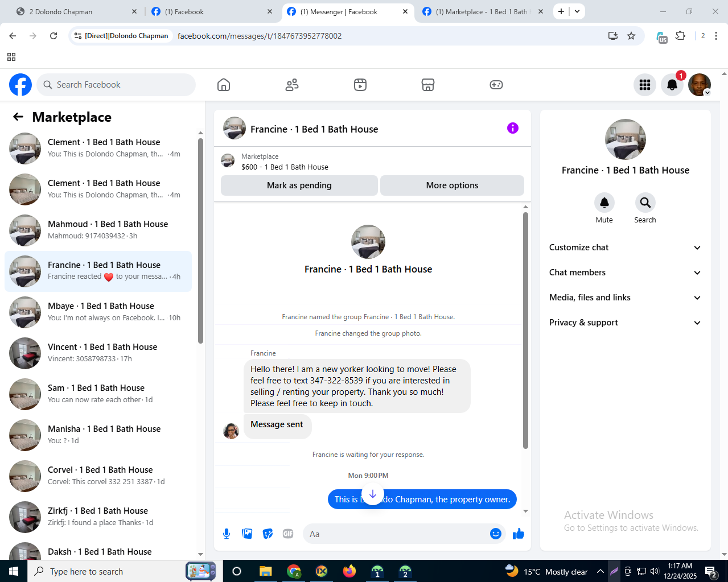
Task: Open the Chrome apps grid shortcut
Action: coord(11,57)
